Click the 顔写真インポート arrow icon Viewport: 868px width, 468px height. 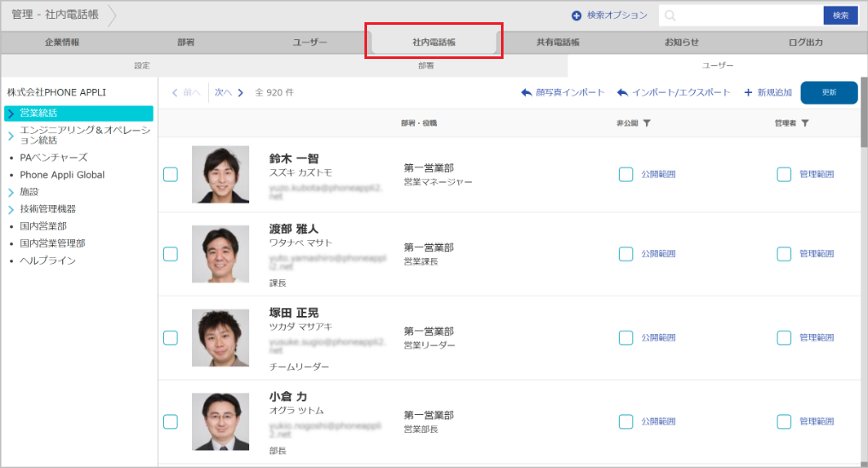pyautogui.click(x=526, y=92)
